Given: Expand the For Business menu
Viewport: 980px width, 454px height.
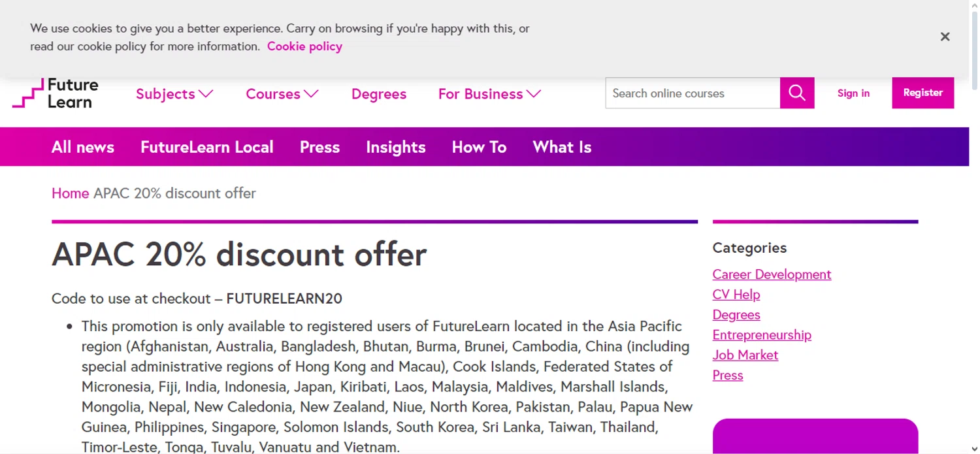Looking at the screenshot, I should tap(489, 94).
